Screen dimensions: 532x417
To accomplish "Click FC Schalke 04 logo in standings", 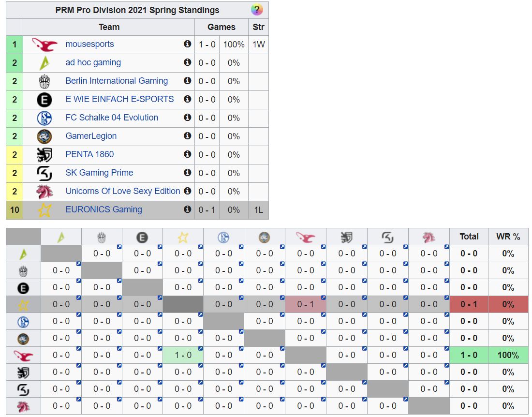I will point(44,118).
